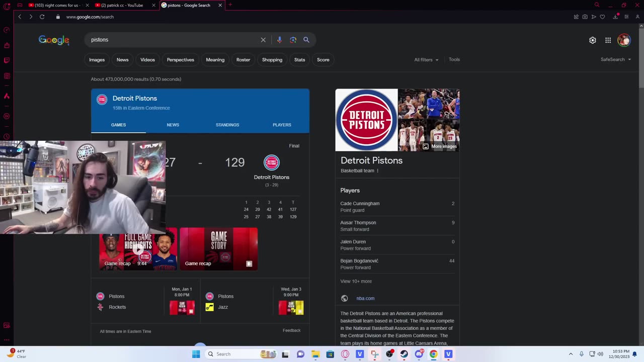Open Easy Setup sliders icon

point(626,17)
